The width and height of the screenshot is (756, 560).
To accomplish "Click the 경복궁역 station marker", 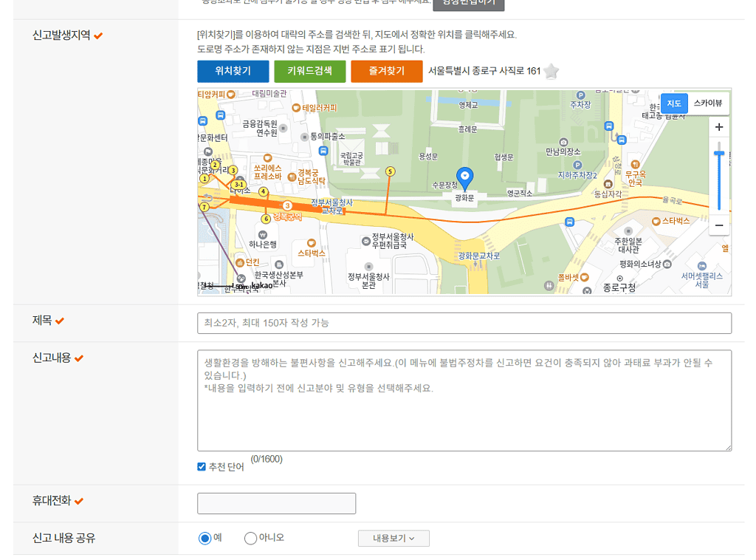I will pos(288,205).
